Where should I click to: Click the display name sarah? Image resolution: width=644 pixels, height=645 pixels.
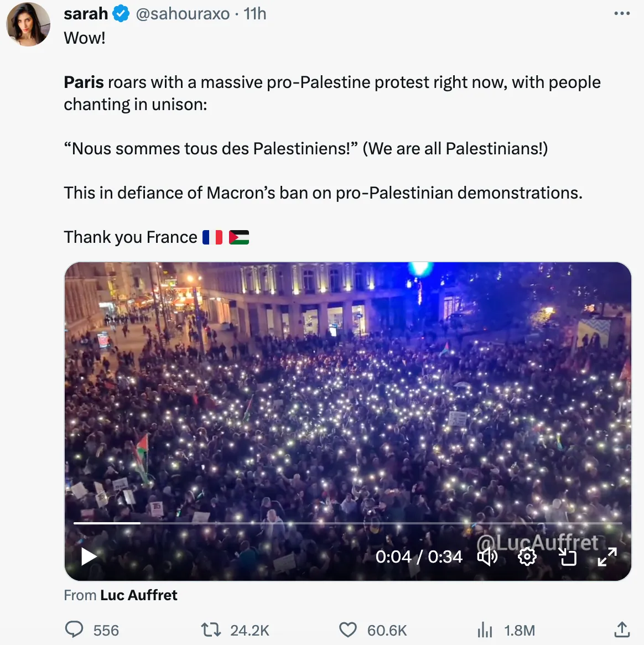click(x=86, y=13)
